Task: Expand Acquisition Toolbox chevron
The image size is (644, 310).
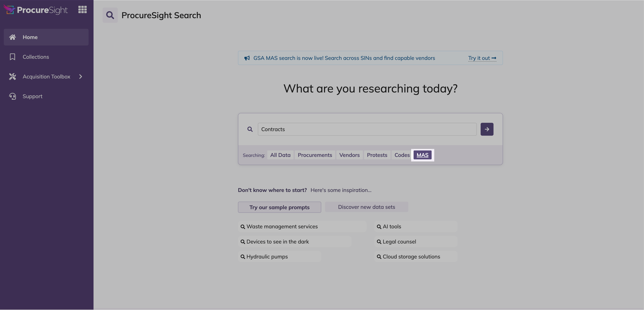Action: pyautogui.click(x=80, y=77)
